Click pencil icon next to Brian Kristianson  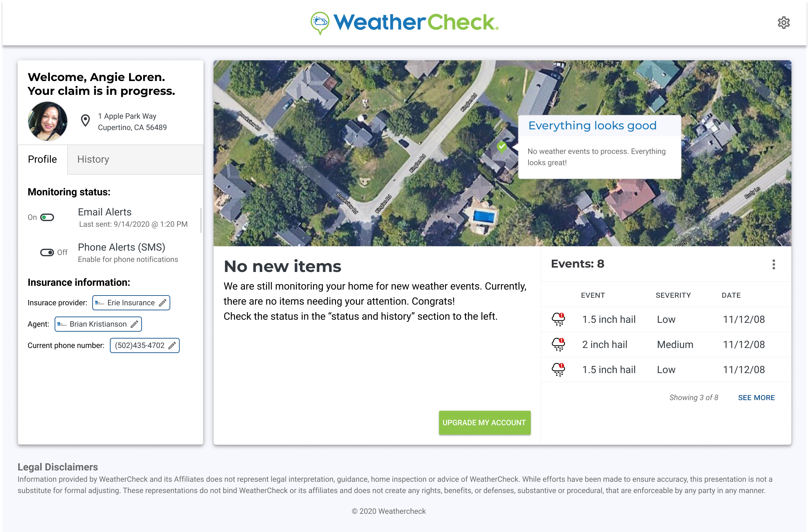click(135, 324)
